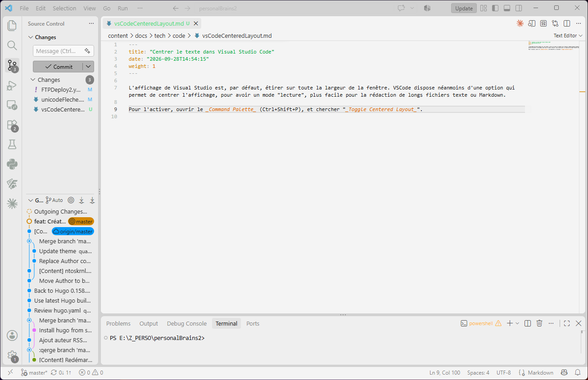Open commit options dropdown arrow
588x380 pixels.
coord(89,67)
